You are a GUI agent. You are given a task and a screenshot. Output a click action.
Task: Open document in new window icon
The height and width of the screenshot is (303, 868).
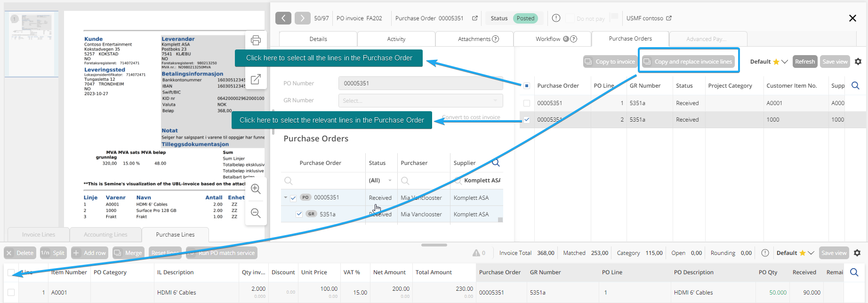tap(256, 79)
